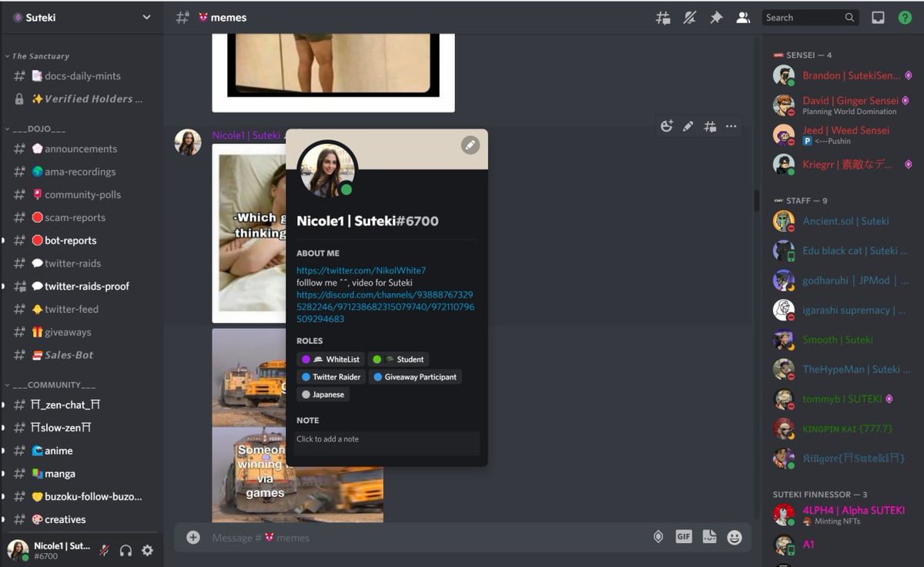
Task: Select the community-polls channel
Action: pos(82,195)
